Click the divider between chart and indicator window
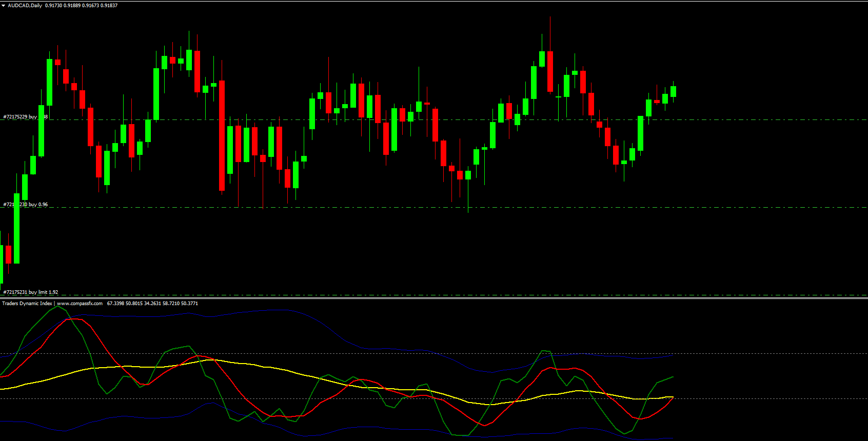Image resolution: width=868 pixels, height=441 pixels. pos(434,298)
